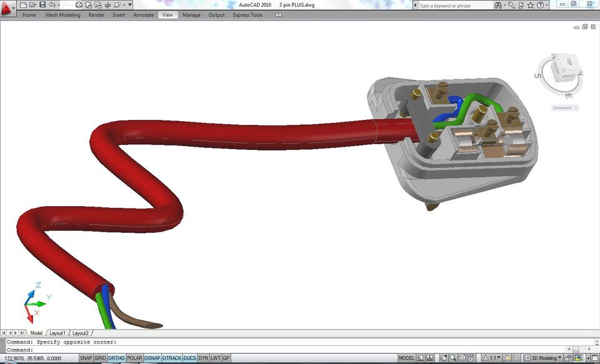600x364 pixels.
Task: Click the Undo icon in Quick Access toolbar
Action: pyautogui.click(x=52, y=4)
